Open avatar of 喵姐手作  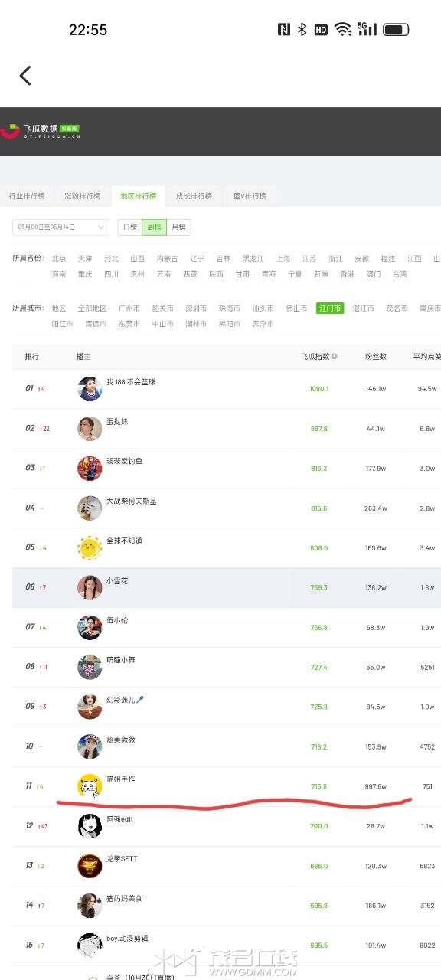(90, 786)
